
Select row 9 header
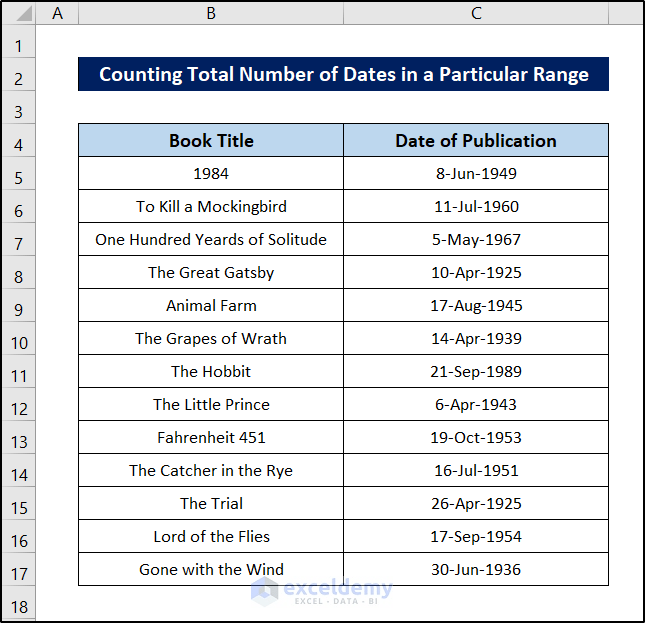point(19,306)
